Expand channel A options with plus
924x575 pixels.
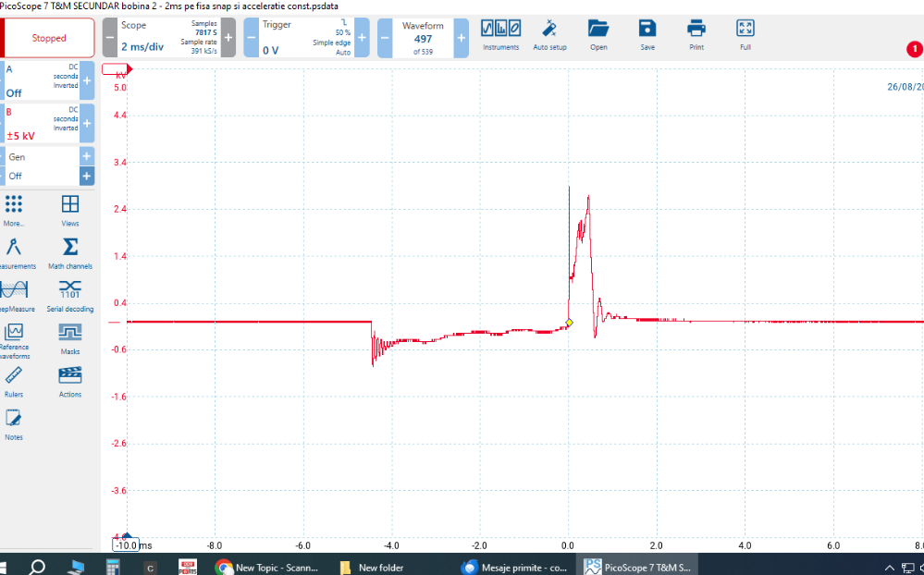point(87,81)
